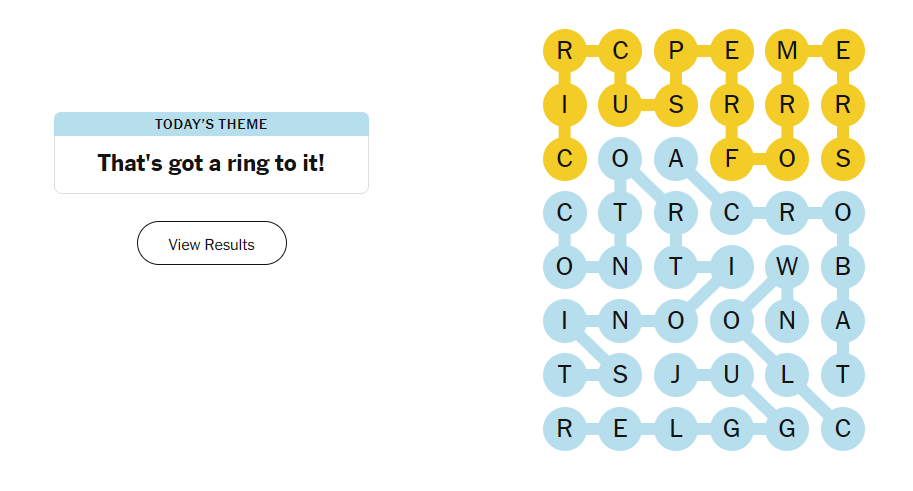Click the View Results button
913x491 pixels.
coord(211,244)
